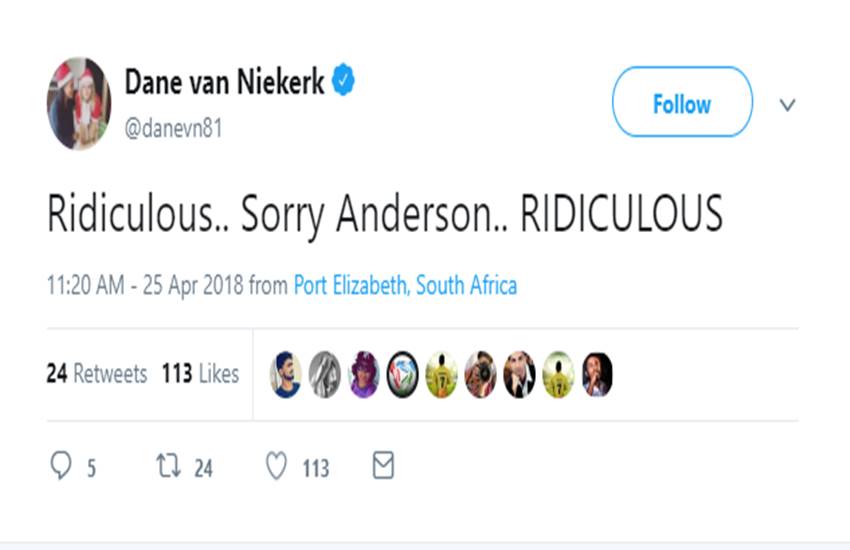Click the Dane van Niekerk display name
This screenshot has height=550, width=850.
(224, 83)
